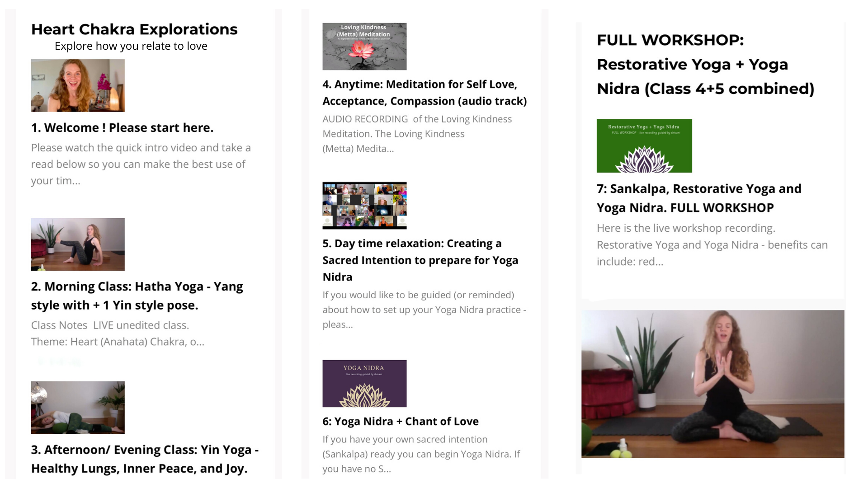Open '6: Yoga Nidra + Chant of Love' title
Screen dimensions: 868x488
(401, 422)
